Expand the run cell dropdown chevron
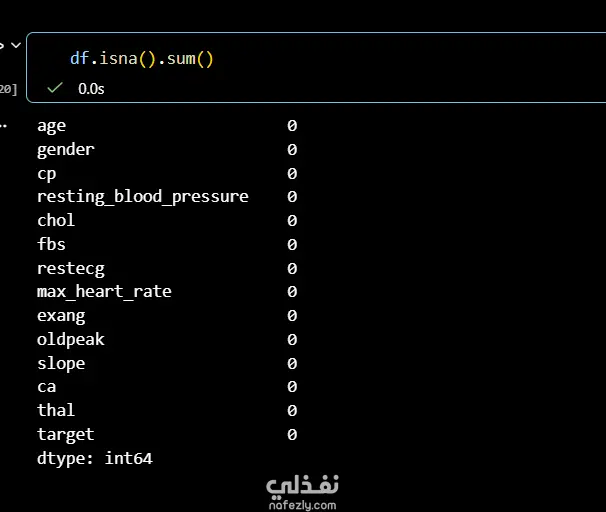Image resolution: width=606 pixels, height=512 pixels. tap(16, 45)
